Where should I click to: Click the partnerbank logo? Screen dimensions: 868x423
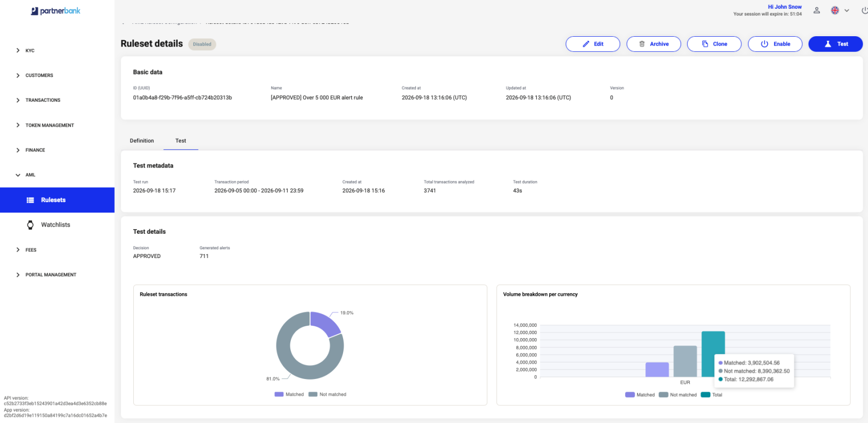56,11
